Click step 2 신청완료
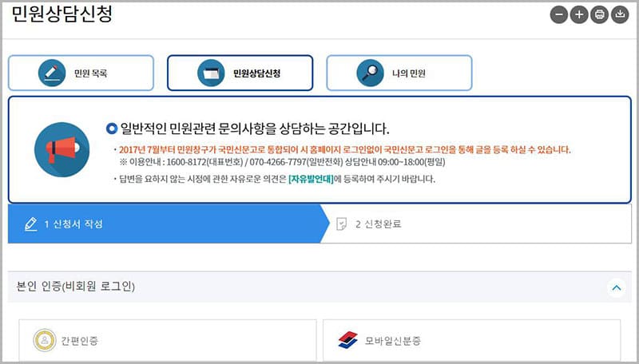 [378, 224]
